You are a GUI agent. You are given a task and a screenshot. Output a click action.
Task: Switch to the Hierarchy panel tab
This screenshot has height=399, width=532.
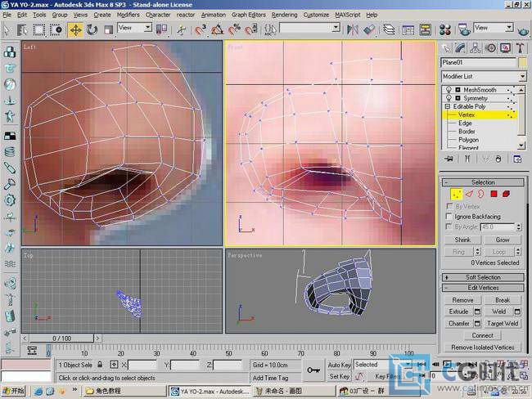coord(476,48)
